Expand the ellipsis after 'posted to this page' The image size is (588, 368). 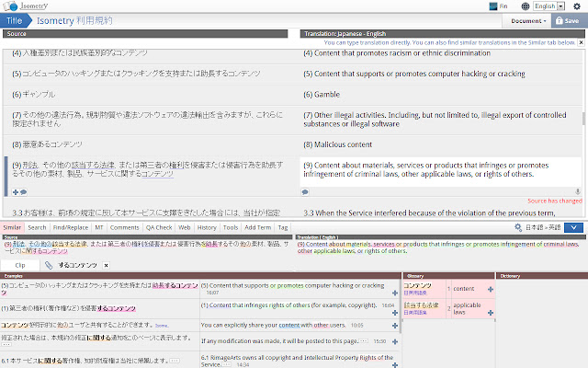pyautogui.click(x=364, y=341)
